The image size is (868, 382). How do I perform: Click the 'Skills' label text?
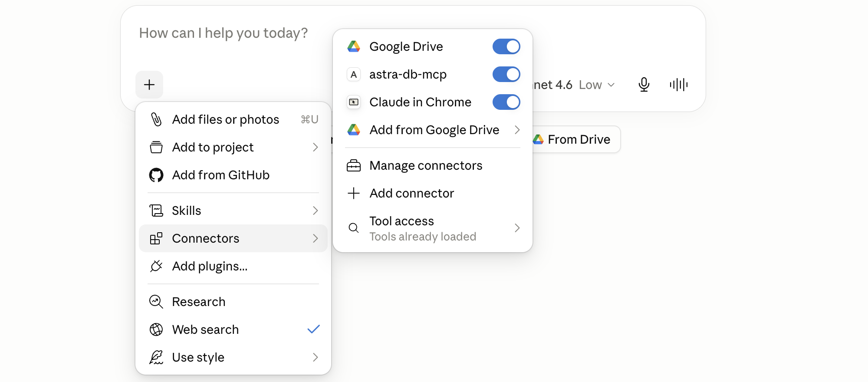(x=187, y=211)
